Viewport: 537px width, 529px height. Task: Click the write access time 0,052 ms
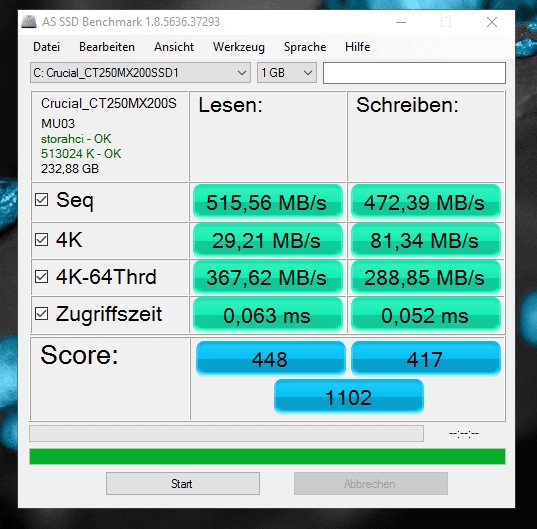point(426,315)
